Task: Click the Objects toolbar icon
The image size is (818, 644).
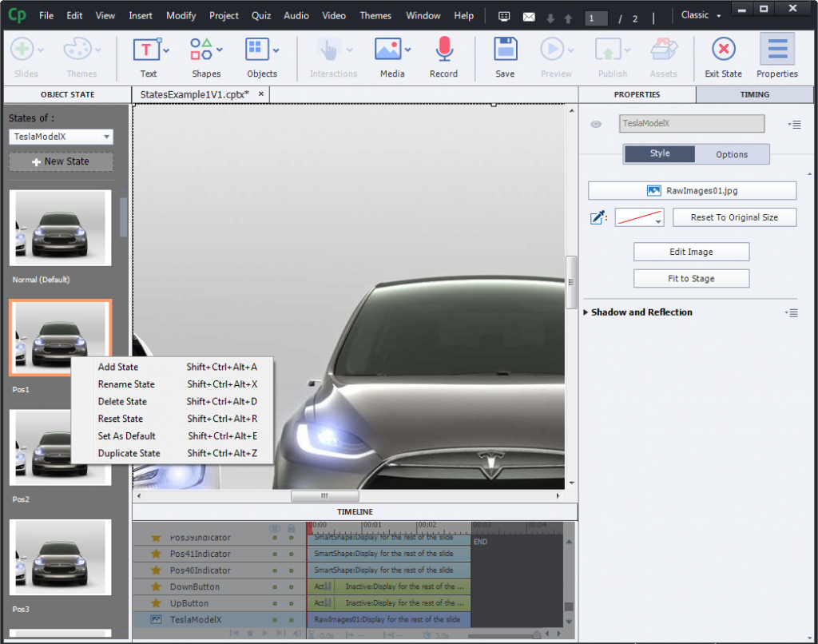Action: [258, 50]
